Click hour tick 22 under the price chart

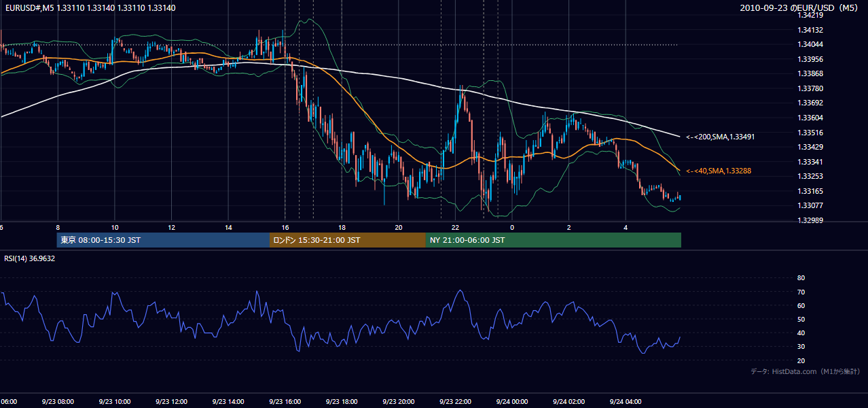coord(455,227)
